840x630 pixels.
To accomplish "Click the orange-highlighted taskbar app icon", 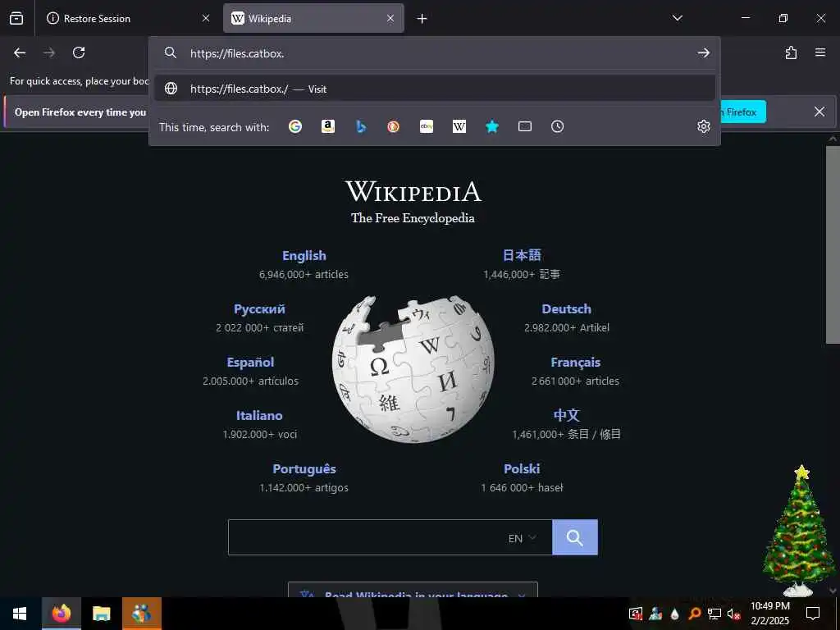I will 141,614.
